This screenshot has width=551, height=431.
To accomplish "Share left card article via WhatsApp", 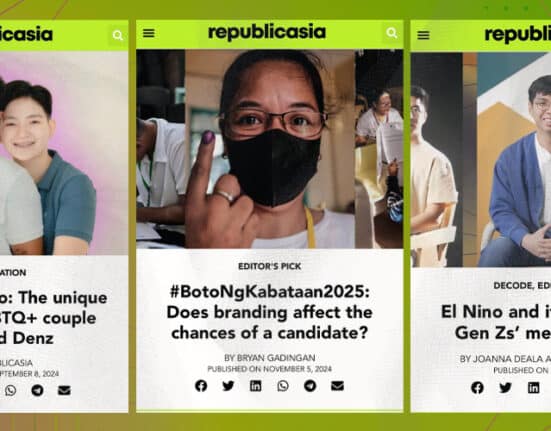I will tap(11, 390).
